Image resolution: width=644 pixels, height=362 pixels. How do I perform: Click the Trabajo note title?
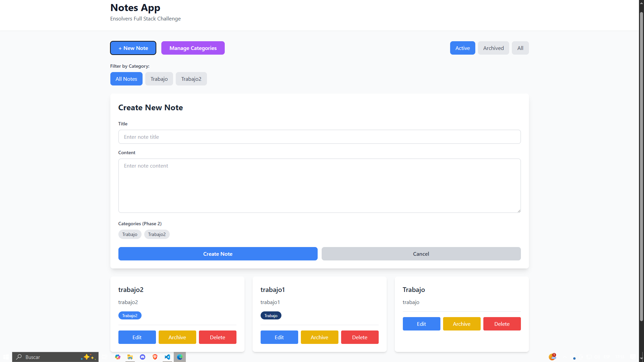(414, 290)
